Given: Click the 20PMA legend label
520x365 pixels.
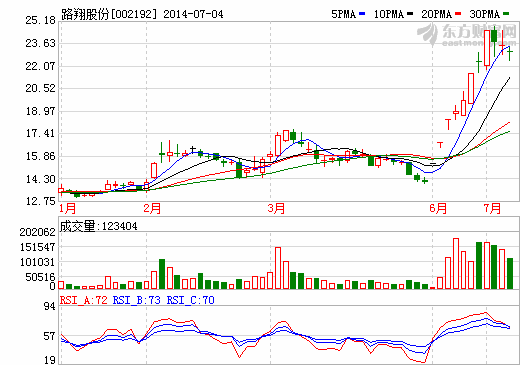Looking at the screenshot, I should [437, 14].
